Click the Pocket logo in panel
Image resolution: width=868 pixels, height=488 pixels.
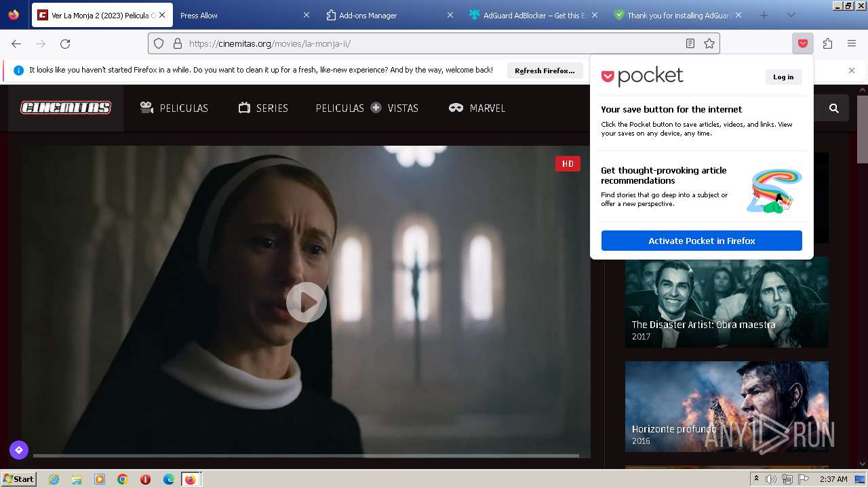[x=642, y=77]
